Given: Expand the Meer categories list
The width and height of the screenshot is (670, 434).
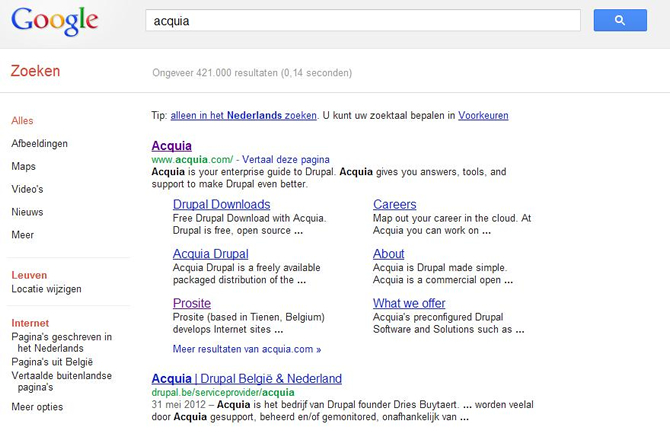Looking at the screenshot, I should pyautogui.click(x=23, y=235).
